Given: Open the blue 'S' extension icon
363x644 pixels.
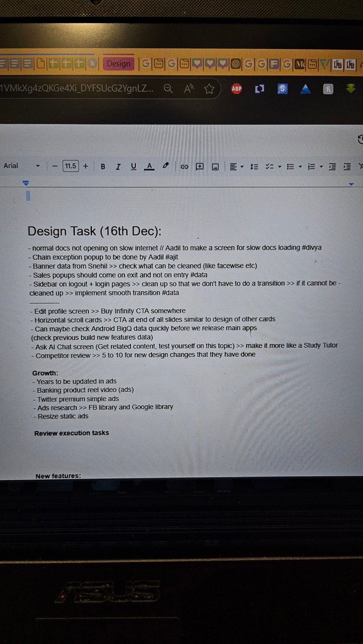Looking at the screenshot, I should click(x=282, y=89).
